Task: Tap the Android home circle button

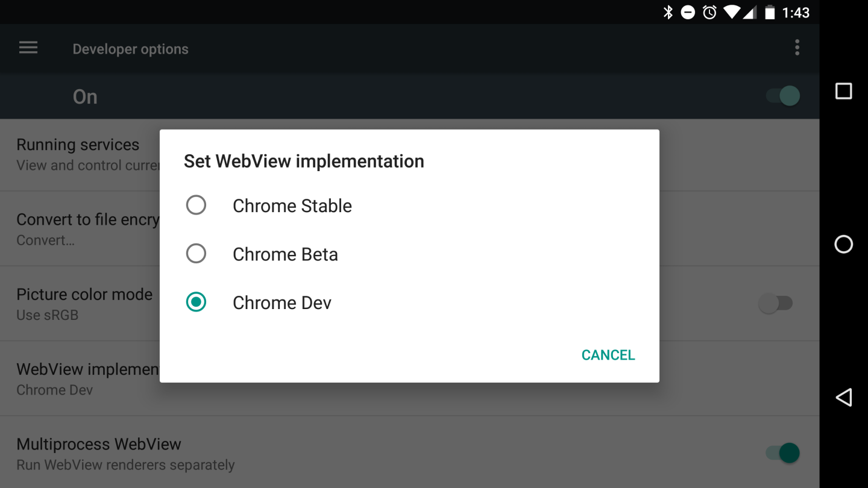Action: pos(843,244)
